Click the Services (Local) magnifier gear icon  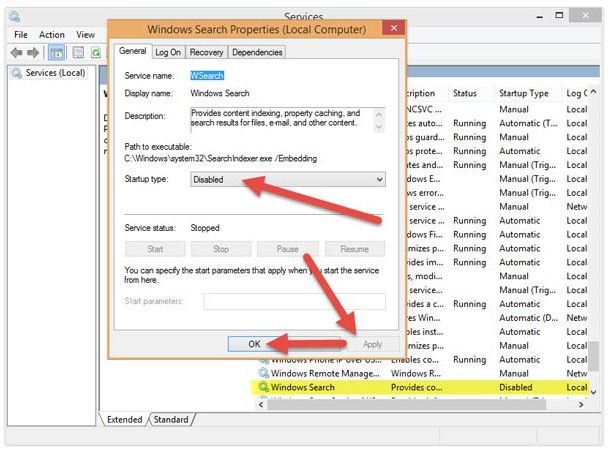click(x=16, y=73)
